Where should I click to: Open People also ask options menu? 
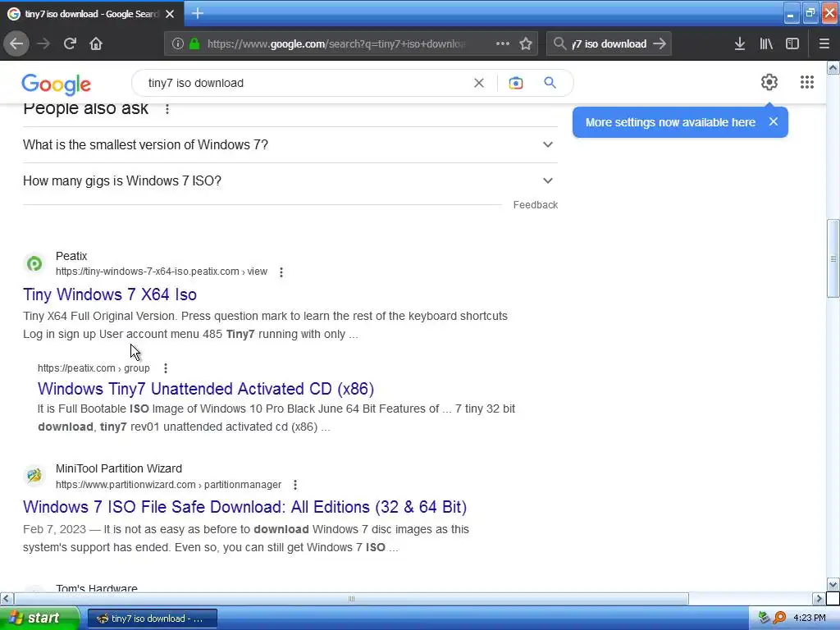(x=167, y=109)
